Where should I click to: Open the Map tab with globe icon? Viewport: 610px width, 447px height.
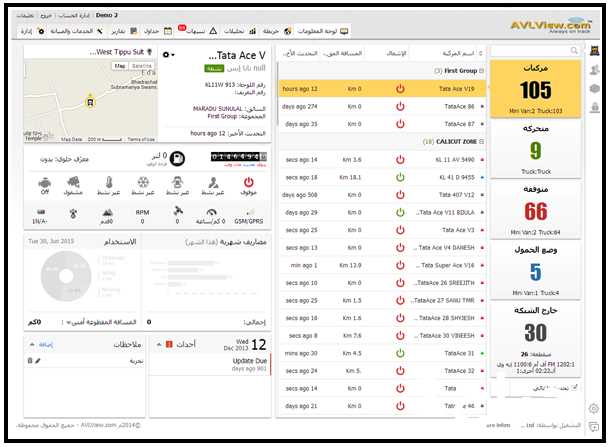coord(277,31)
